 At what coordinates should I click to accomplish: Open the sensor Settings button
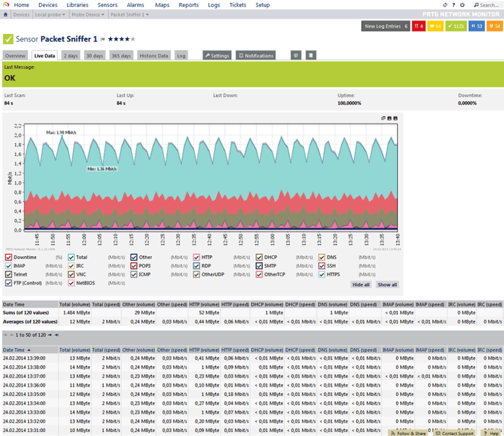click(217, 56)
